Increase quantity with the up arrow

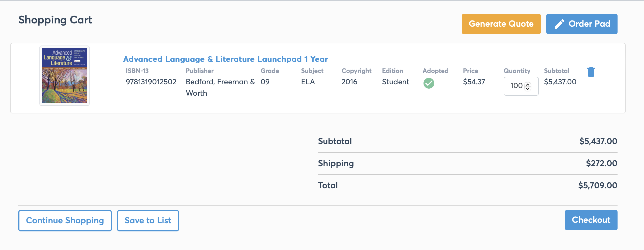point(528,84)
